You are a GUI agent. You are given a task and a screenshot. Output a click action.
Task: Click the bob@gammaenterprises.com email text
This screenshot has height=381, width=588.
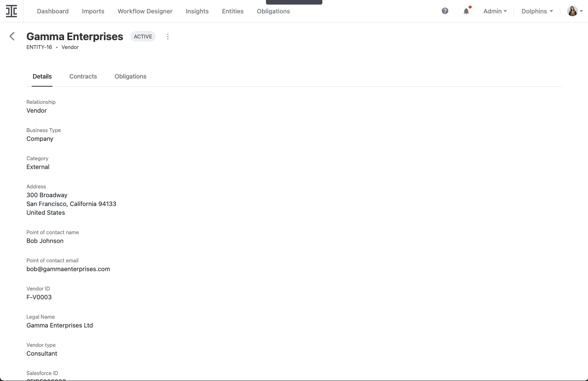pos(68,269)
